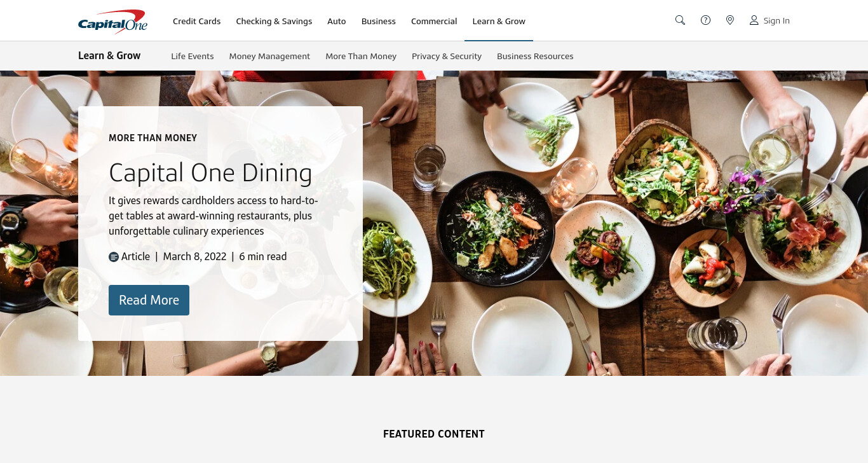Click the Learn & Grow subnav heading
Viewport: 868px width, 463px height.
pos(109,55)
